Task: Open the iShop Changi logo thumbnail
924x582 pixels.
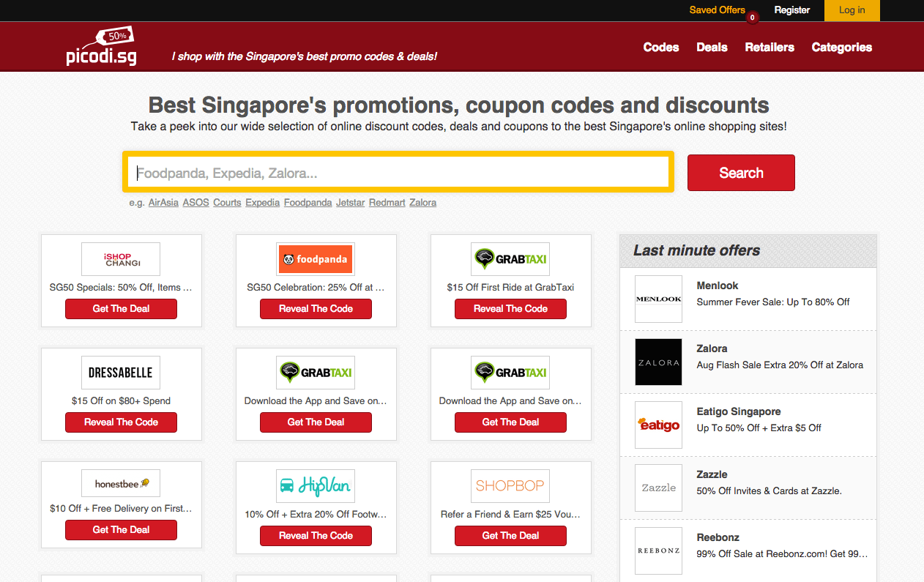Action: [x=121, y=259]
